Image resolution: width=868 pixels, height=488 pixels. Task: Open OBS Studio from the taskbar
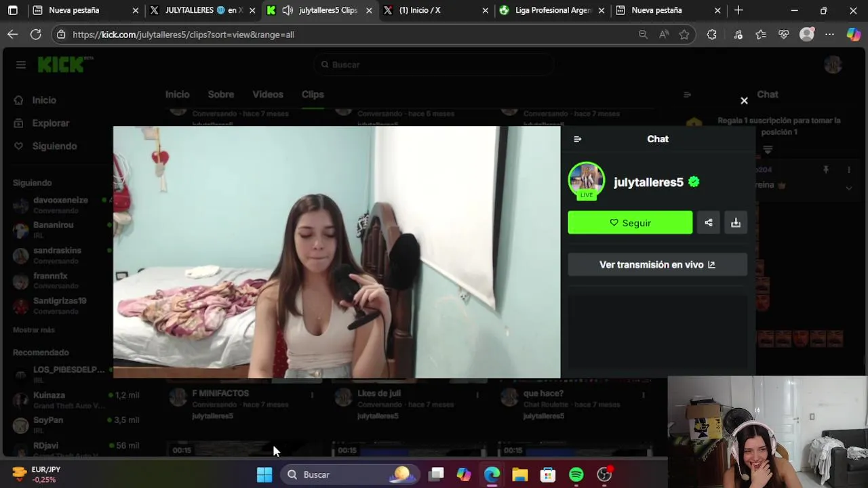point(604,474)
